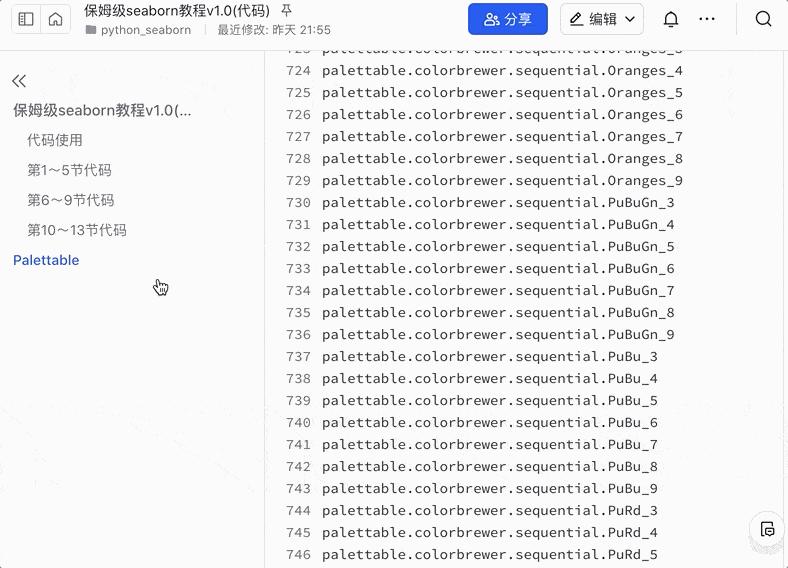Click the document title in header
This screenshot has height=568, width=788.
pyautogui.click(x=177, y=10)
